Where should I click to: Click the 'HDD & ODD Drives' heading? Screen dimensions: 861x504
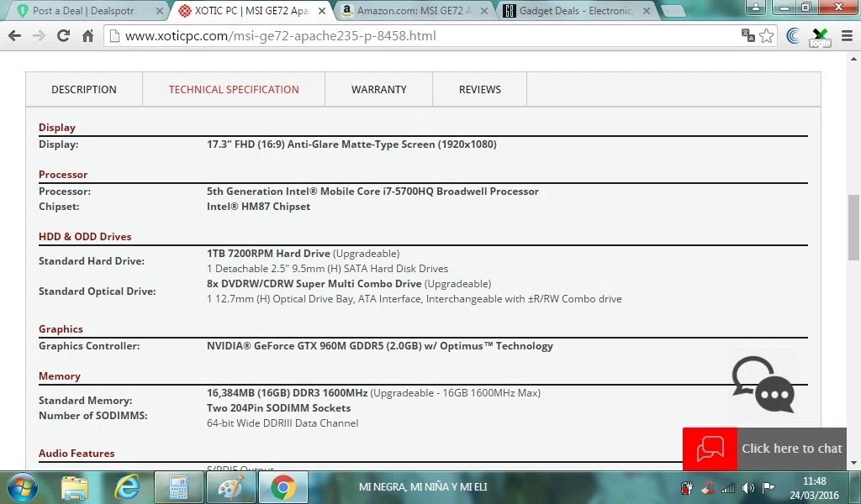[85, 236]
